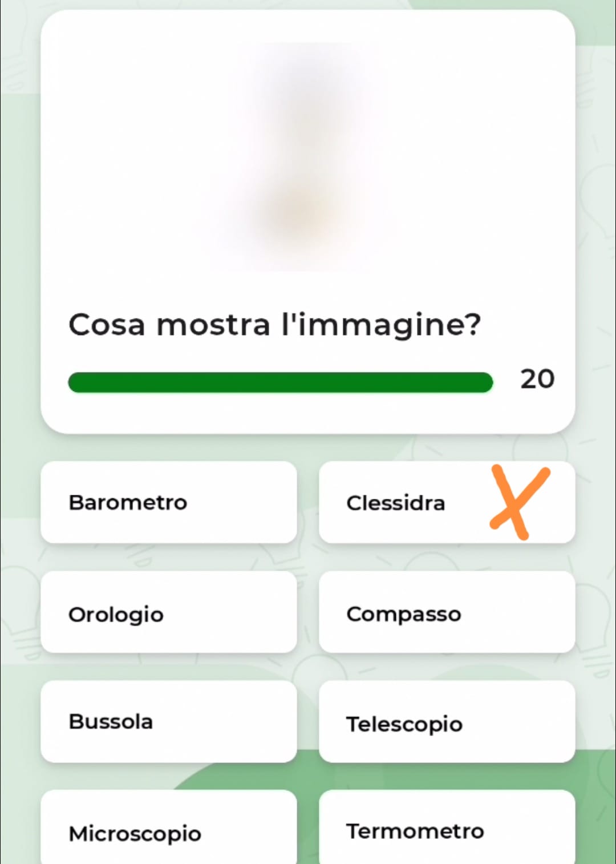
Task: Click the green countdown progress bar
Action: (x=280, y=382)
